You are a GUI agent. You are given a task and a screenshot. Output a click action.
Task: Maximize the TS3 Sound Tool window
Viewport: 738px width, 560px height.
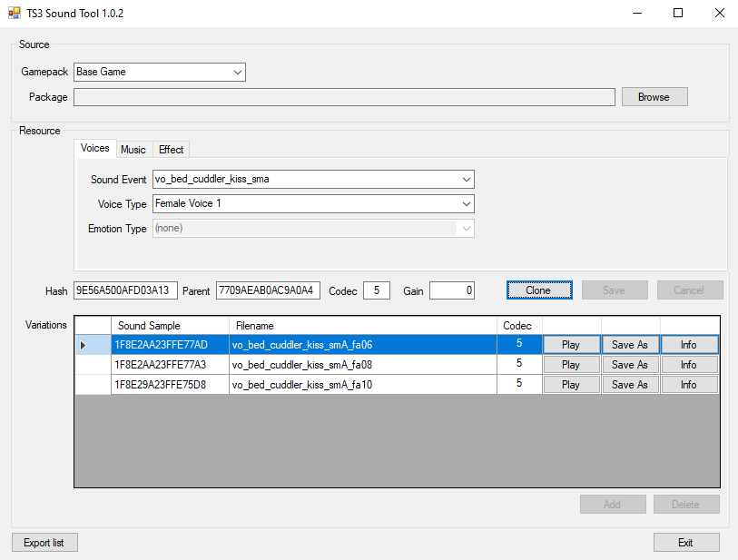tap(678, 14)
